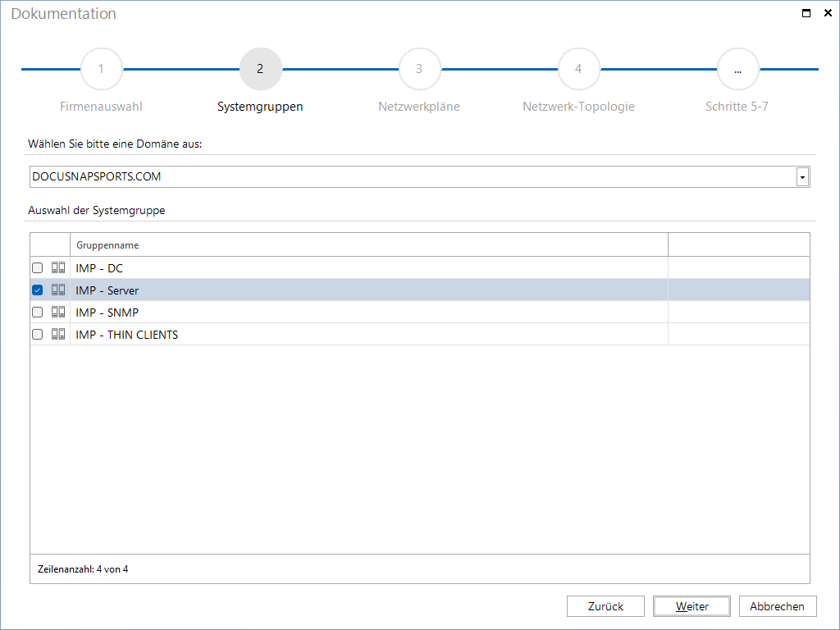Cancel the wizard with Abbrechen
This screenshot has width=840, height=630.
click(x=778, y=606)
